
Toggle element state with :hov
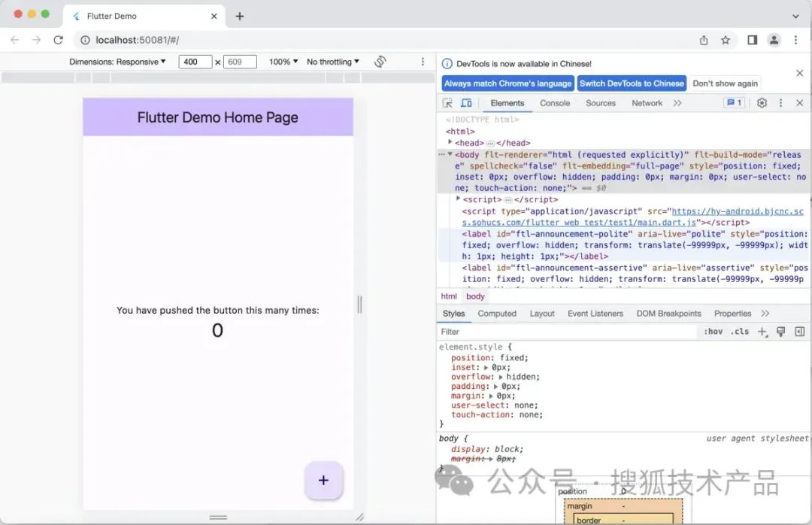click(713, 332)
